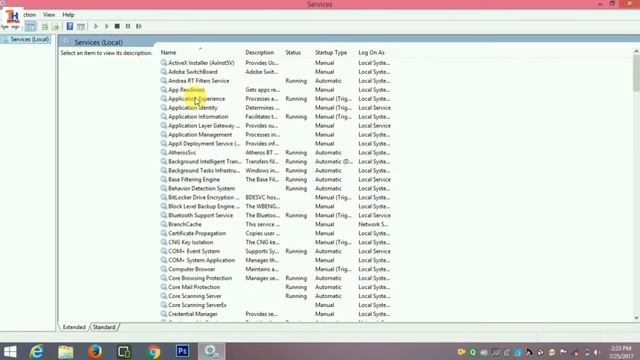This screenshot has width=640, height=360.
Task: Switch to the Extended tab
Action: tap(74, 327)
